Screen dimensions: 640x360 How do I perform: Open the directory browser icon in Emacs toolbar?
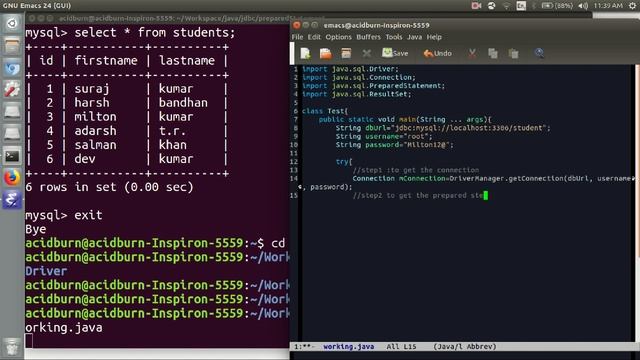[346, 53]
